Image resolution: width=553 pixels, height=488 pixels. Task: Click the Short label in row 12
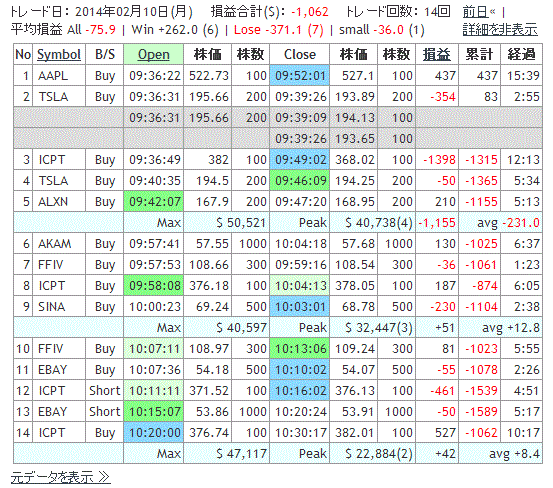pyautogui.click(x=105, y=390)
